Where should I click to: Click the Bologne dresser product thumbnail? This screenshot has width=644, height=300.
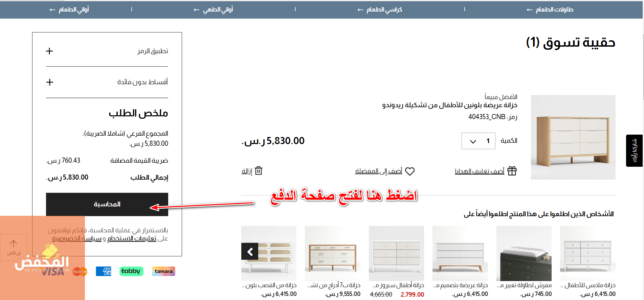click(573, 137)
